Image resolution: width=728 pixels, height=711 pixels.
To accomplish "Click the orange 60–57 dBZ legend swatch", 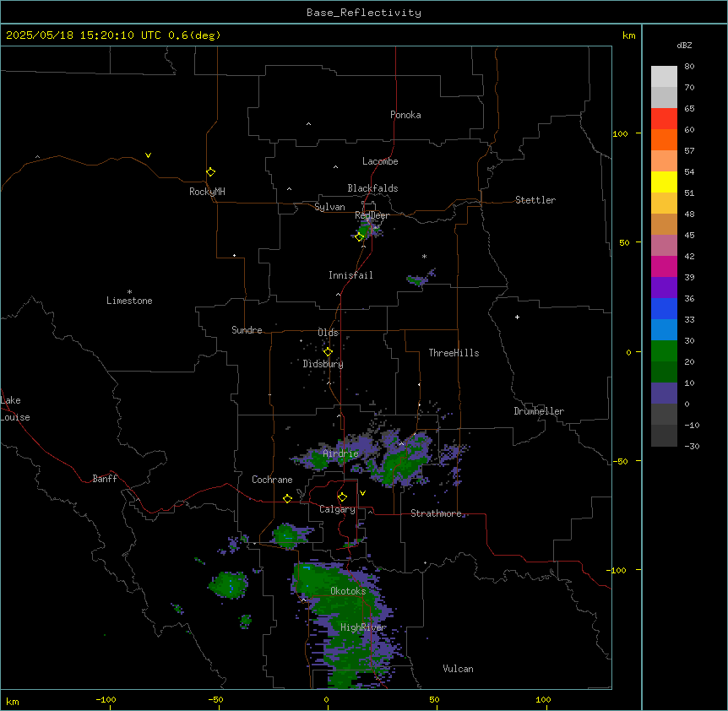I will click(664, 139).
